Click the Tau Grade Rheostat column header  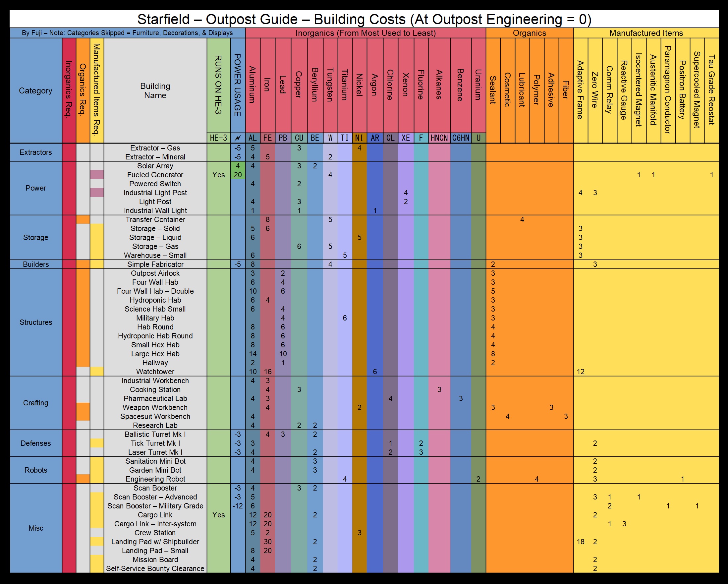point(711,90)
